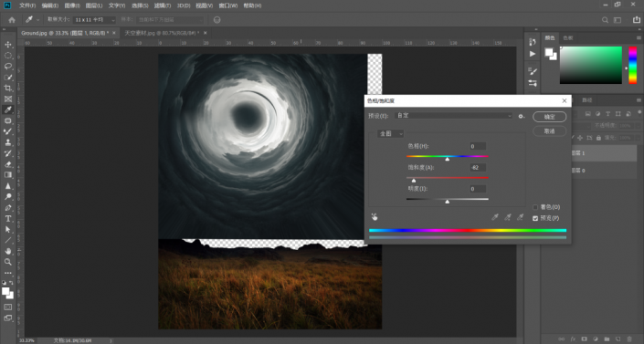Click the share button at top right
Viewport: 644px width, 344px height.
click(636, 20)
